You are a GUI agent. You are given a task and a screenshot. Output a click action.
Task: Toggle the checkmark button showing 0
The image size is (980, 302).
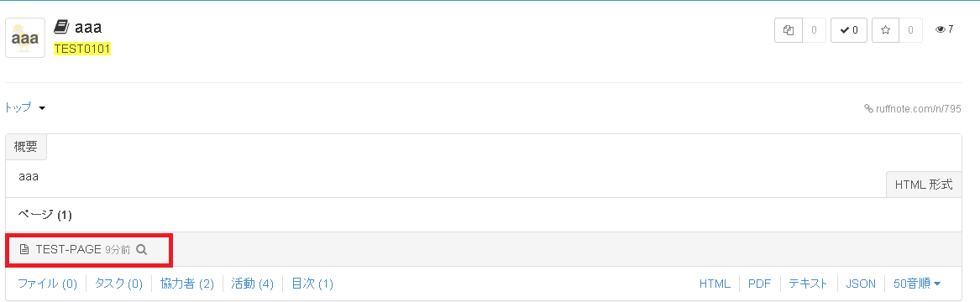point(849,30)
